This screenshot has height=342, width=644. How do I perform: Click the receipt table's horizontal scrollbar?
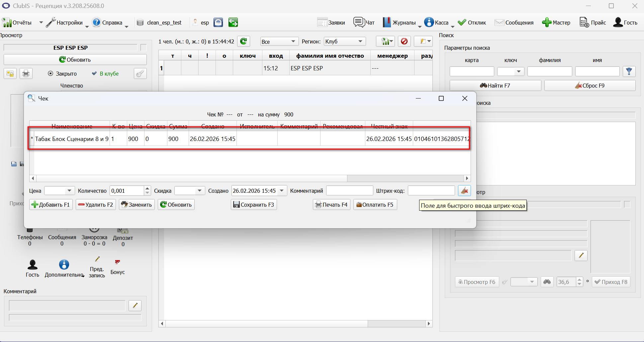click(250, 178)
